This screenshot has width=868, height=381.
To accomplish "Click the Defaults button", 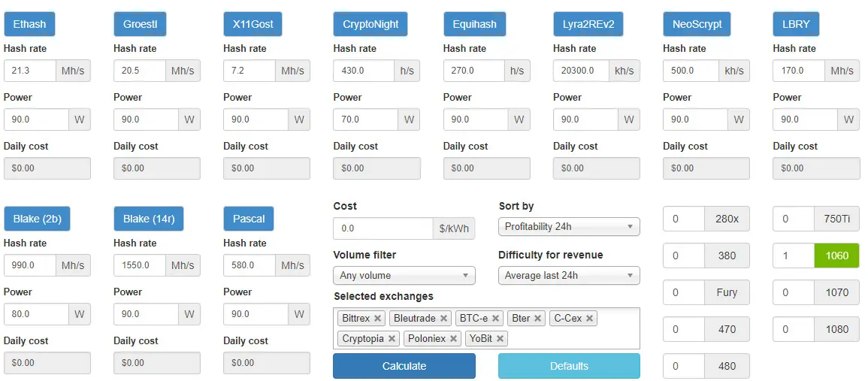I will tap(569, 366).
